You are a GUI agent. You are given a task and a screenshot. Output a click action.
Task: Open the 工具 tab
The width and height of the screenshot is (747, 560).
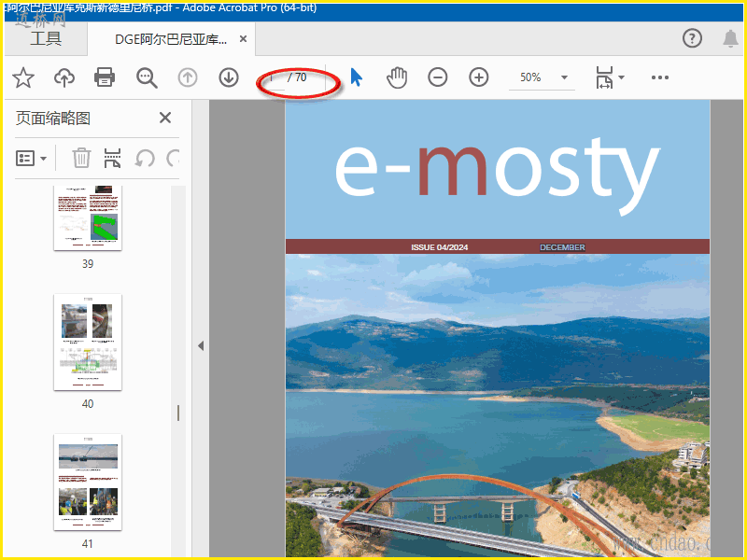(x=45, y=38)
